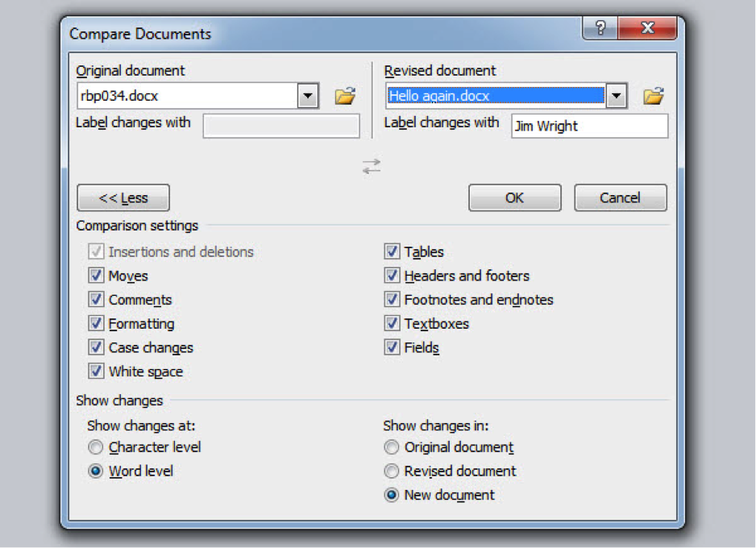Disable Footnotes and endnotes comparison
This screenshot has height=548, width=756.
pyautogui.click(x=392, y=300)
